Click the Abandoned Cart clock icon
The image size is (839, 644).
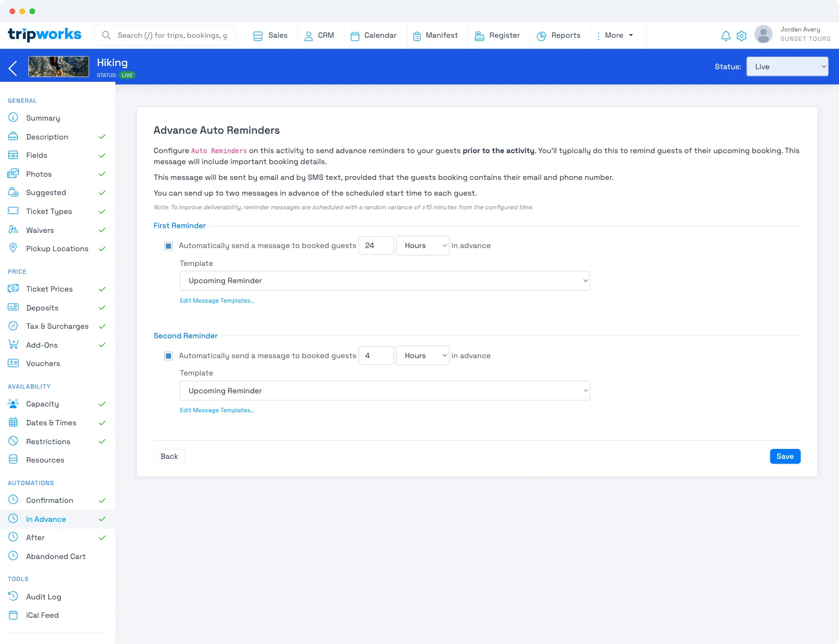pos(13,556)
